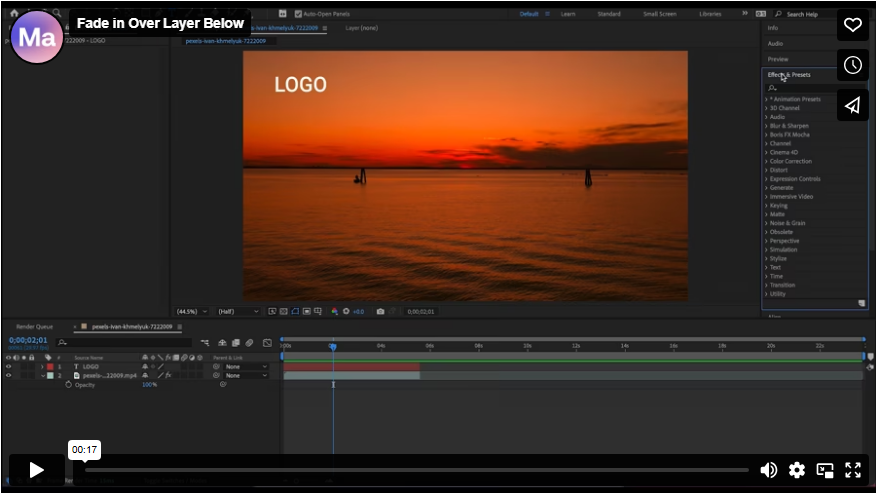Switch to Small Screen workspace
Viewport: 877px width, 494px height.
[x=659, y=14]
